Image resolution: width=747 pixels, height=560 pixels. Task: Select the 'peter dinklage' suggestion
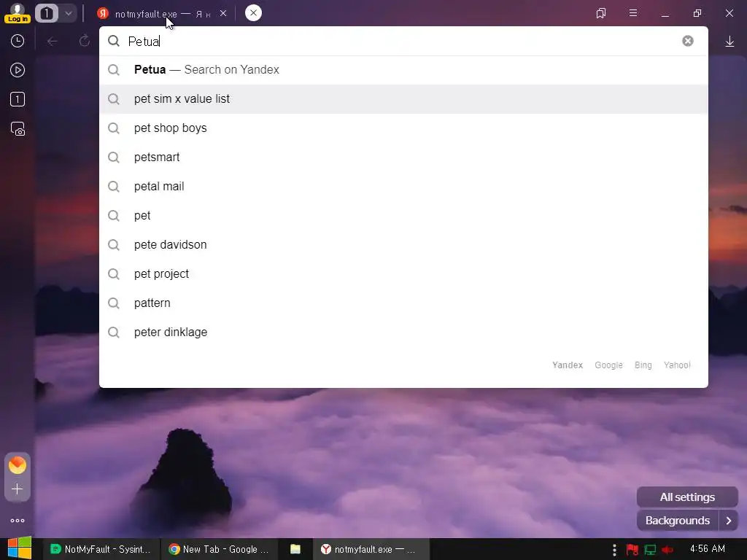[403, 332]
